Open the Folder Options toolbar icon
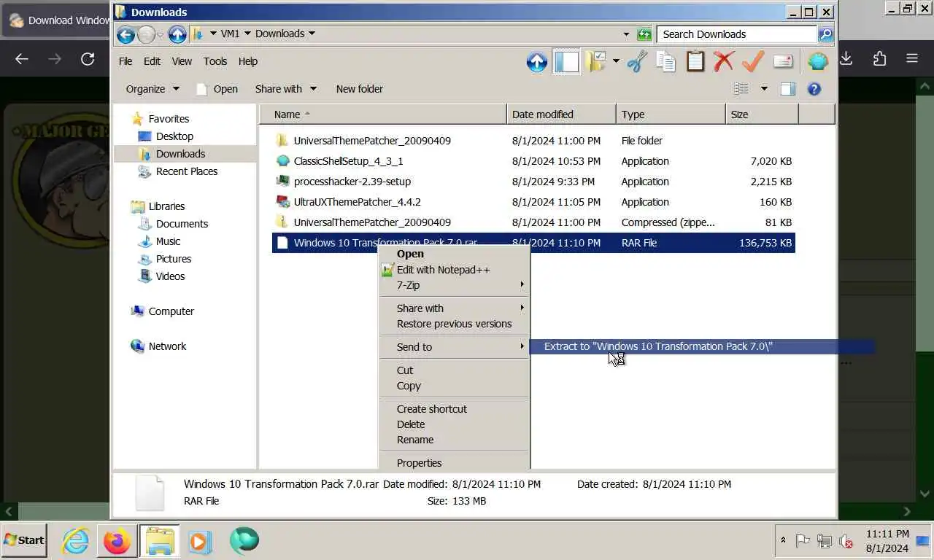The width and height of the screenshot is (934, 560). [x=595, y=62]
